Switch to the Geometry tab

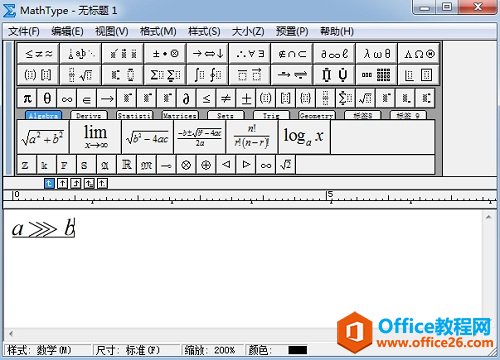pos(317,115)
